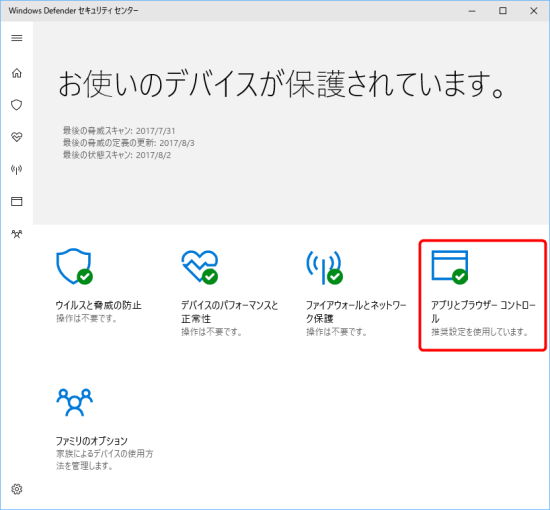Screen dimensions: 550x510
Task: Click 操作は不要です under virus protection
Action: pyautogui.click(x=86, y=318)
